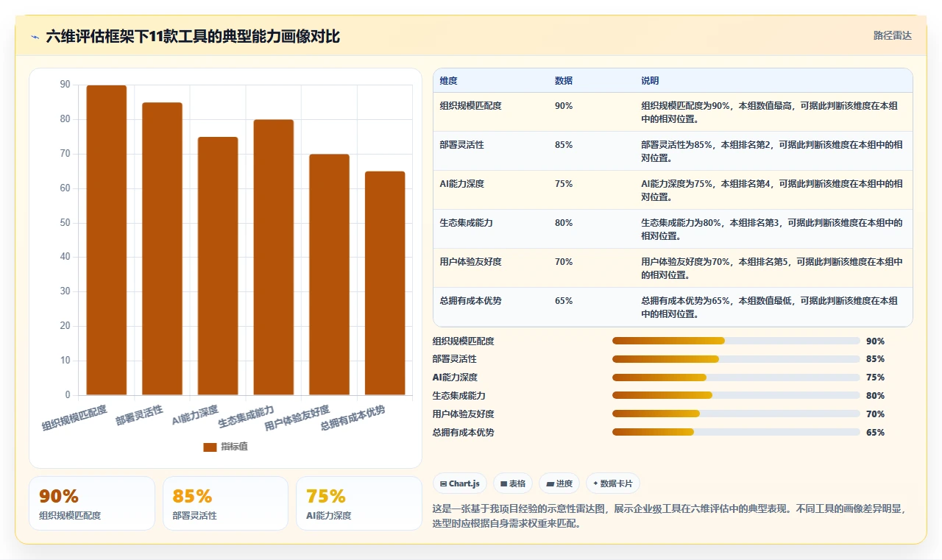Click the 数据 column header

coord(564,80)
